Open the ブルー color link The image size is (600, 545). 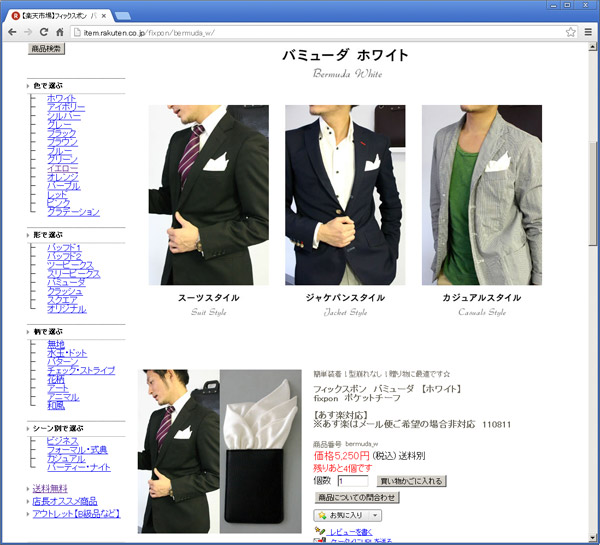point(59,151)
